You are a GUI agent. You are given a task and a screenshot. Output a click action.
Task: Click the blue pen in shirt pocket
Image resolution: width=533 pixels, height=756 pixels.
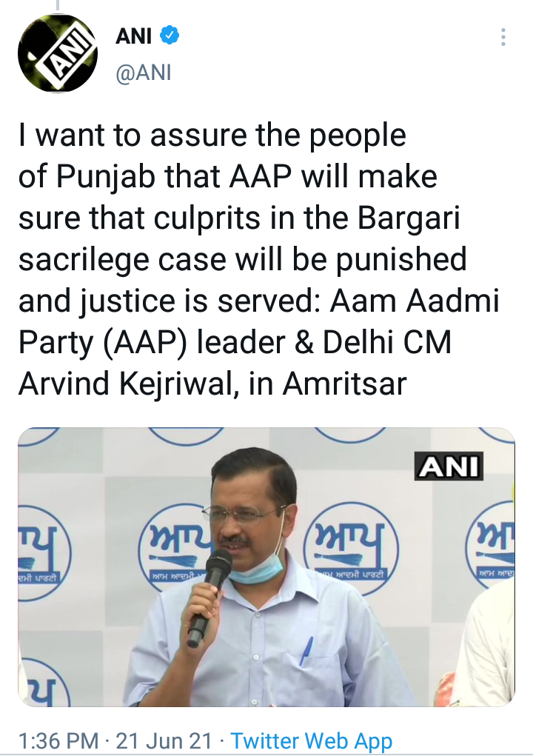click(306, 651)
